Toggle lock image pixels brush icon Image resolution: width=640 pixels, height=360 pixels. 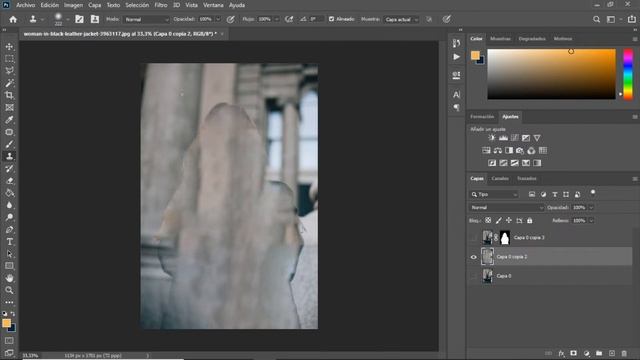[498, 220]
